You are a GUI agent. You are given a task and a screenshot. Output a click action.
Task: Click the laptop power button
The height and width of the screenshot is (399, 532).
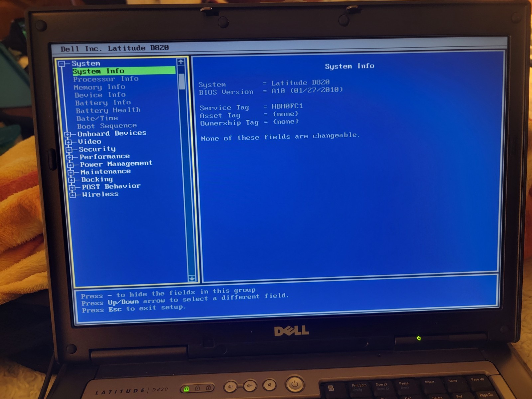295,384
